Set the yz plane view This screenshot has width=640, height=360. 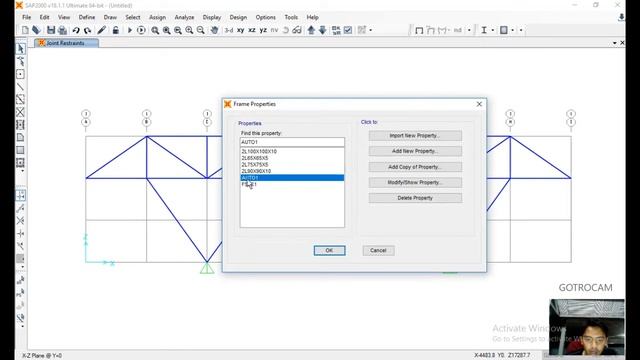click(x=263, y=30)
